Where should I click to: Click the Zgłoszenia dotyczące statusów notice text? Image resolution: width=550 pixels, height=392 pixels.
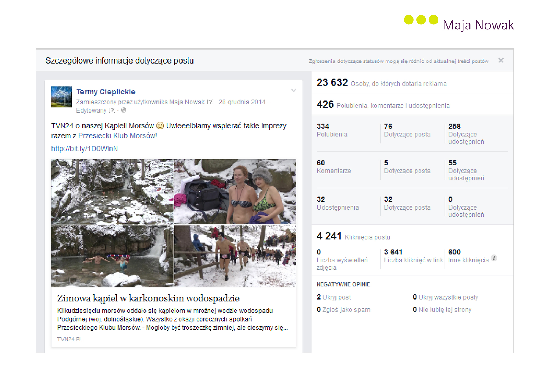398,61
